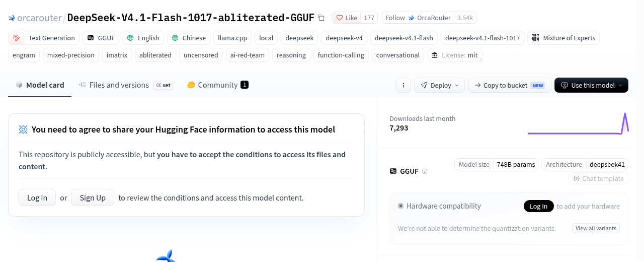Select the local tag
This screenshot has width=644, height=262.
(x=266, y=38)
